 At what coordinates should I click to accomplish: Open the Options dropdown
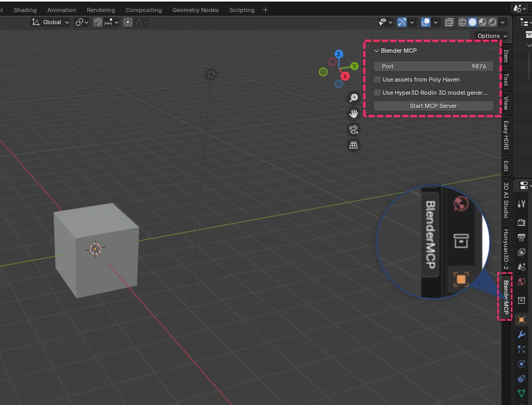(493, 36)
